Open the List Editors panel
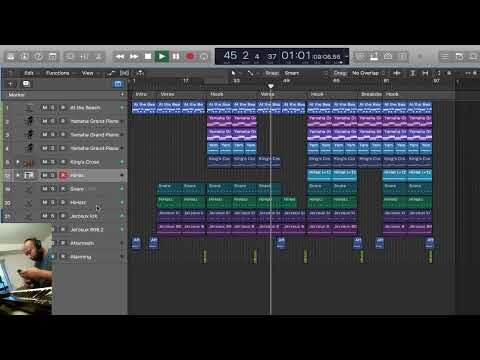This screenshot has width=480, height=360. pyautogui.click(x=444, y=57)
